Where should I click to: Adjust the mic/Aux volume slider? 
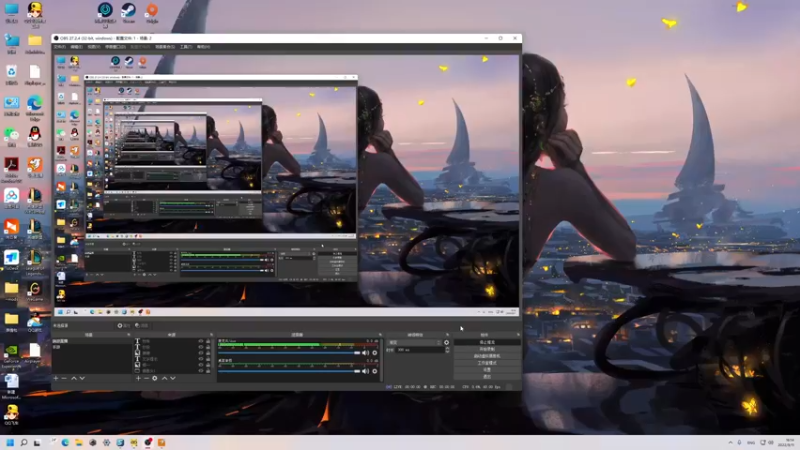click(x=289, y=353)
